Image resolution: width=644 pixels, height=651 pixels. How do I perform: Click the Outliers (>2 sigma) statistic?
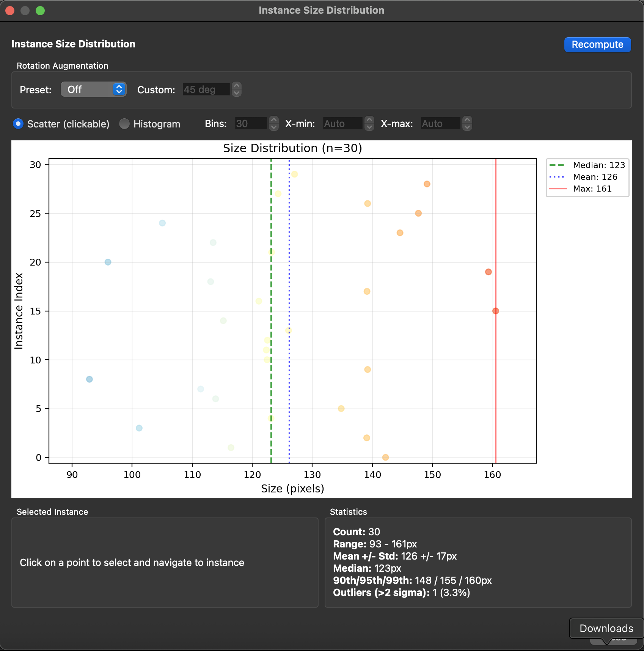click(402, 593)
